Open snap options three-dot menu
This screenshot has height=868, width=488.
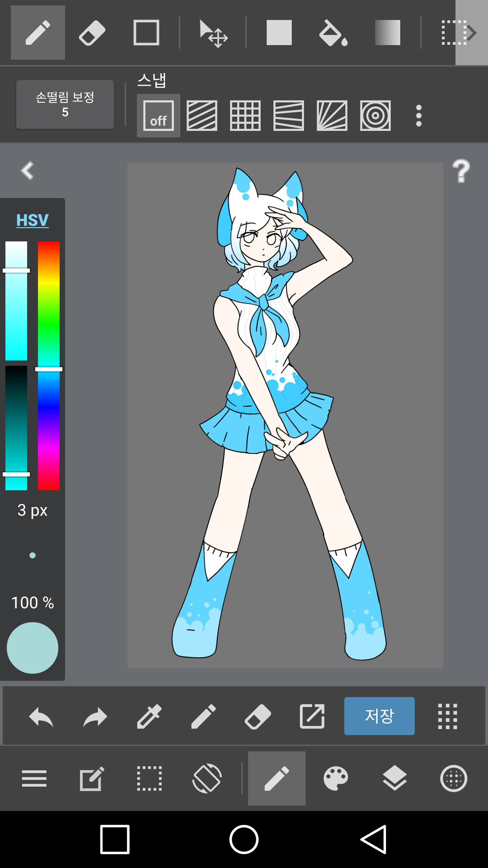pos(419,116)
